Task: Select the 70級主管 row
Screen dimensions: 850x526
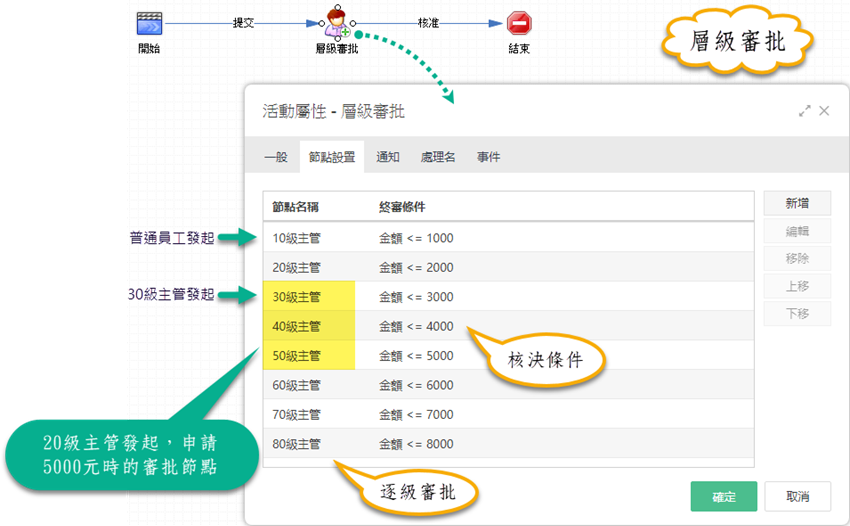Action: pyautogui.click(x=508, y=414)
